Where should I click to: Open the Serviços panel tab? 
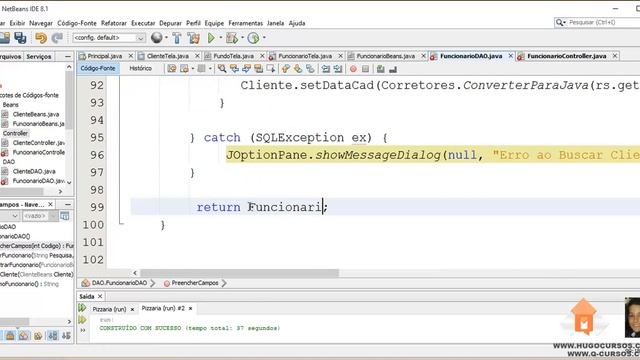point(39,57)
